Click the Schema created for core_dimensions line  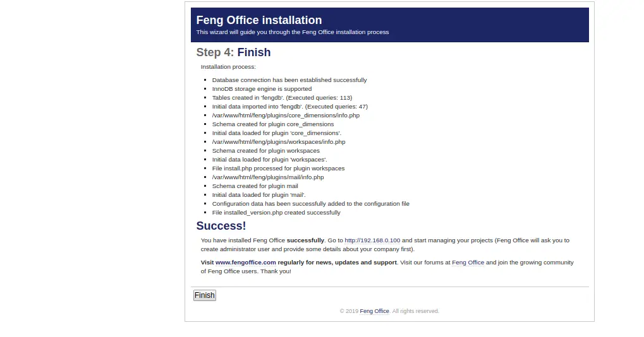(x=273, y=124)
